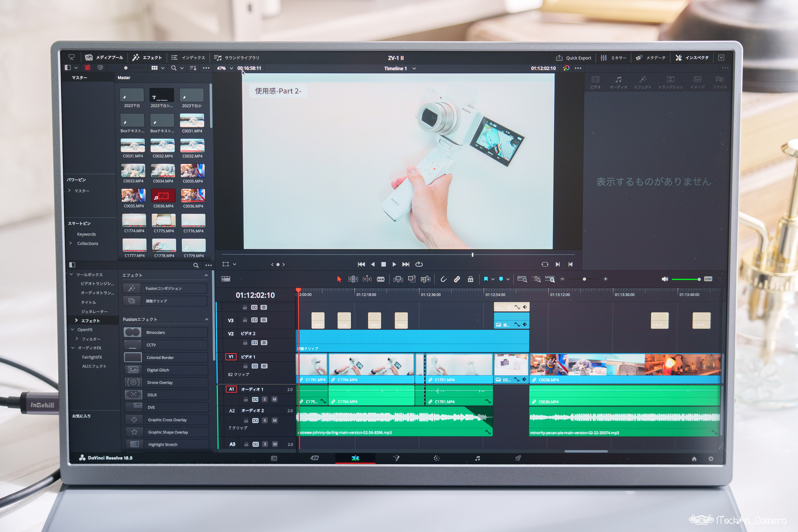The height and width of the screenshot is (532, 798).
Task: Click the Replace clip icon
Action: 425,279
